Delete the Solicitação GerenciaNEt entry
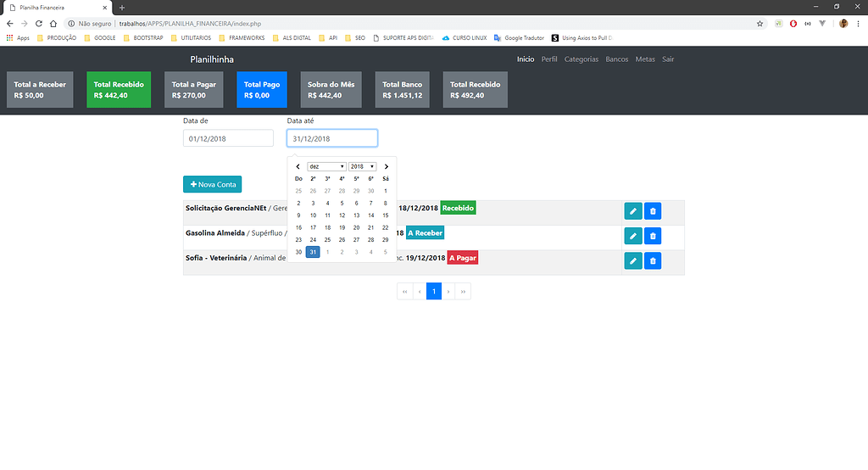The image size is (868, 470). [x=653, y=211]
